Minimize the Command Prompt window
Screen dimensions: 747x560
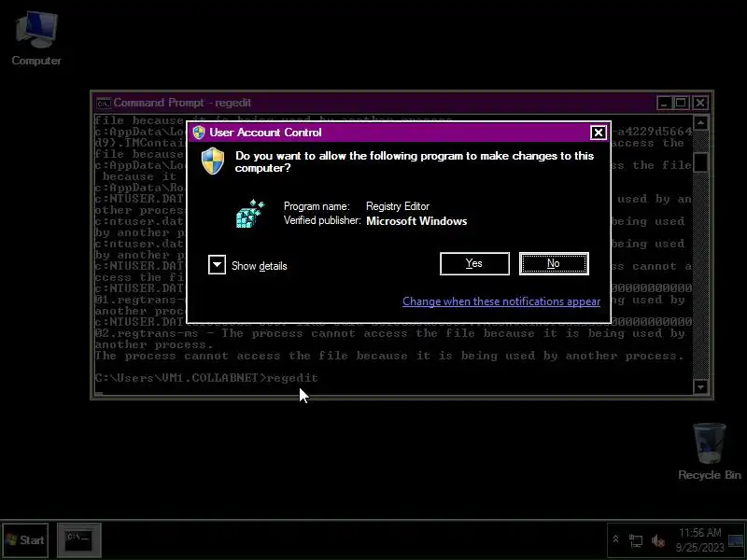pyautogui.click(x=664, y=103)
